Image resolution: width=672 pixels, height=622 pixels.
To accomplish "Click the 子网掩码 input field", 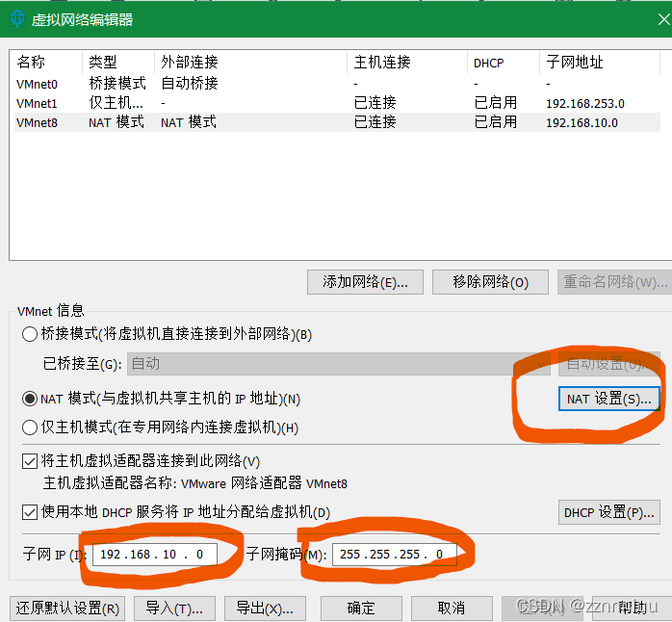I will coord(395,555).
